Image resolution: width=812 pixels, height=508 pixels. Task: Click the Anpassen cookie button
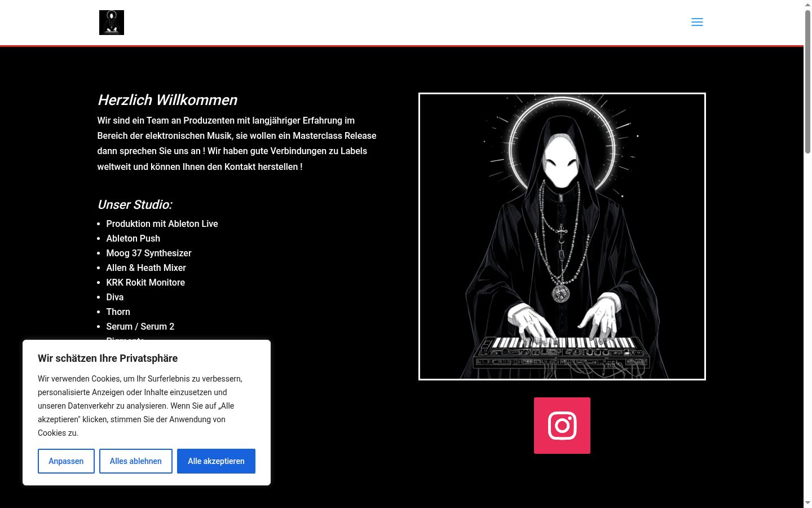point(66,461)
